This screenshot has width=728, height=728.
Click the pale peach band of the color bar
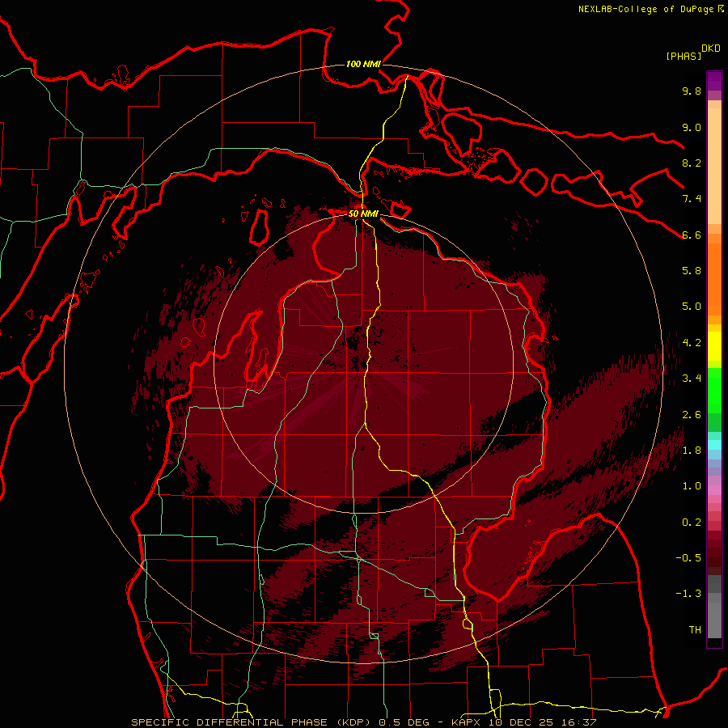click(x=714, y=166)
